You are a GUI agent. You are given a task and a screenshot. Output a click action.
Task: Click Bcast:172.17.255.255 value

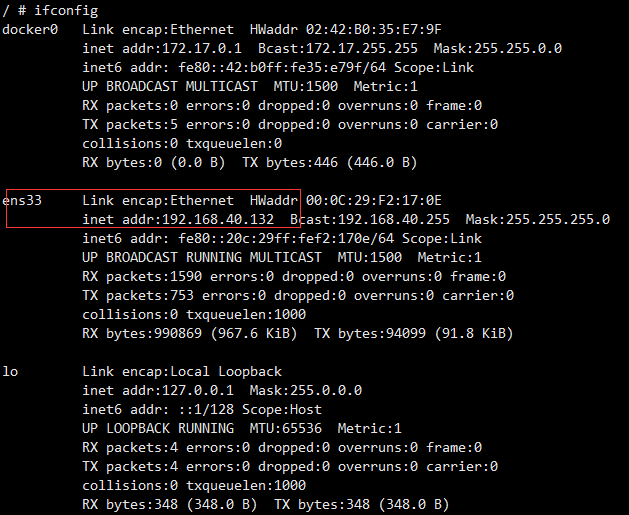(x=338, y=49)
